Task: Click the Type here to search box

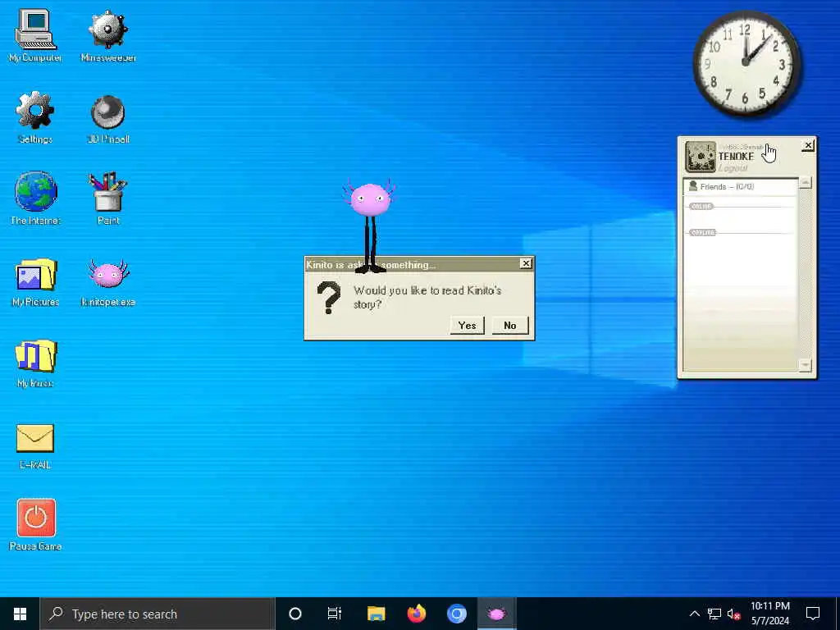Action: click(157, 614)
